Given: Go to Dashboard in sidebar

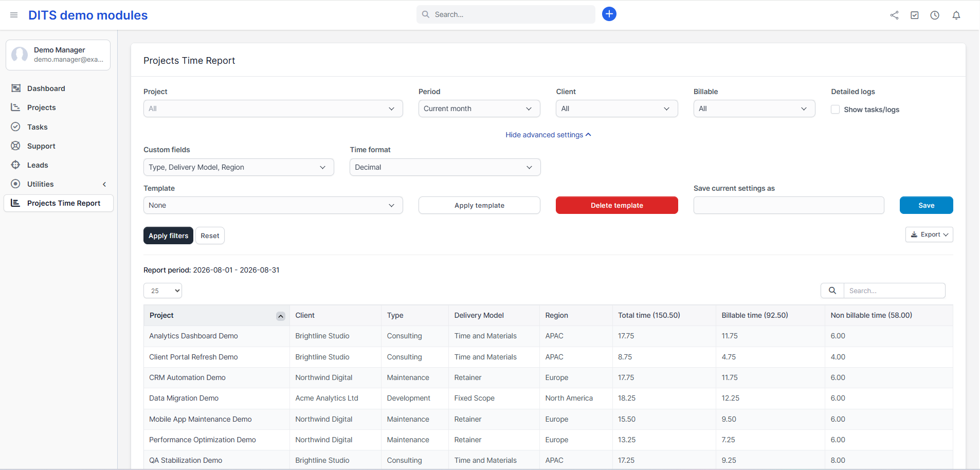Looking at the screenshot, I should tap(46, 88).
